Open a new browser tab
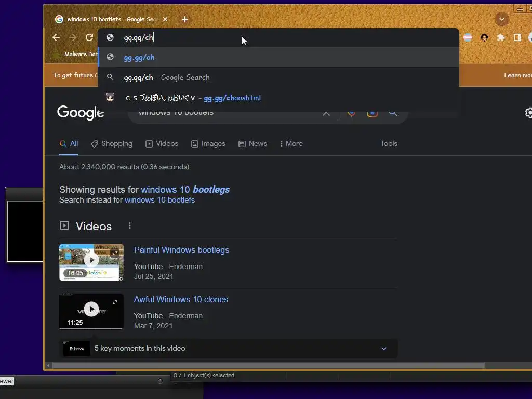The height and width of the screenshot is (399, 532). (185, 19)
